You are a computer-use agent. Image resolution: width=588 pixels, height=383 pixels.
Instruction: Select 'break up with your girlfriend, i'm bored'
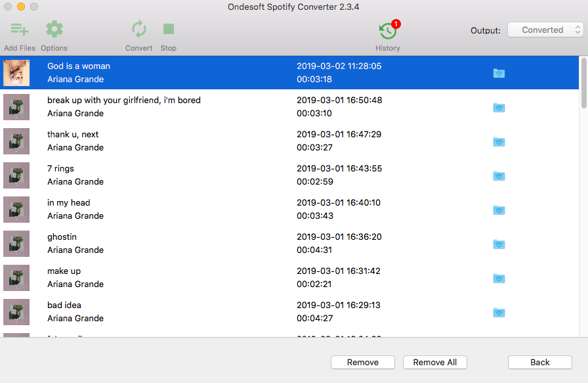[124, 101]
